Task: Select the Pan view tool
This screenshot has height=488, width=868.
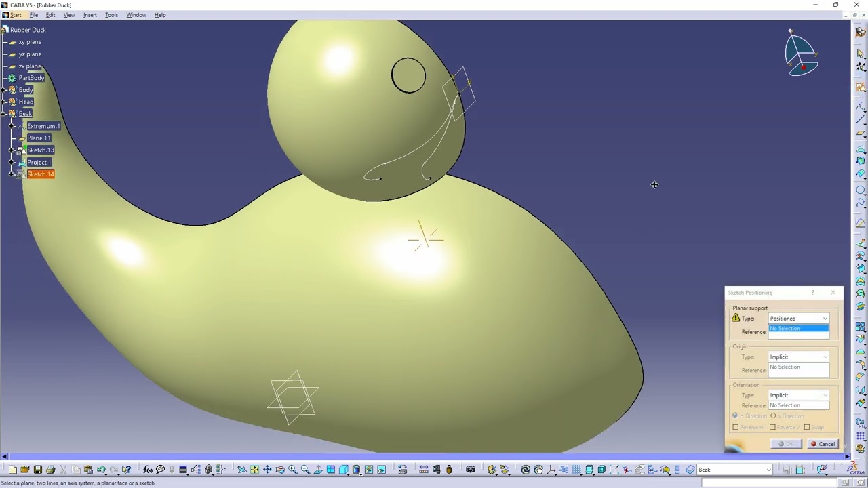Action: pyautogui.click(x=267, y=470)
